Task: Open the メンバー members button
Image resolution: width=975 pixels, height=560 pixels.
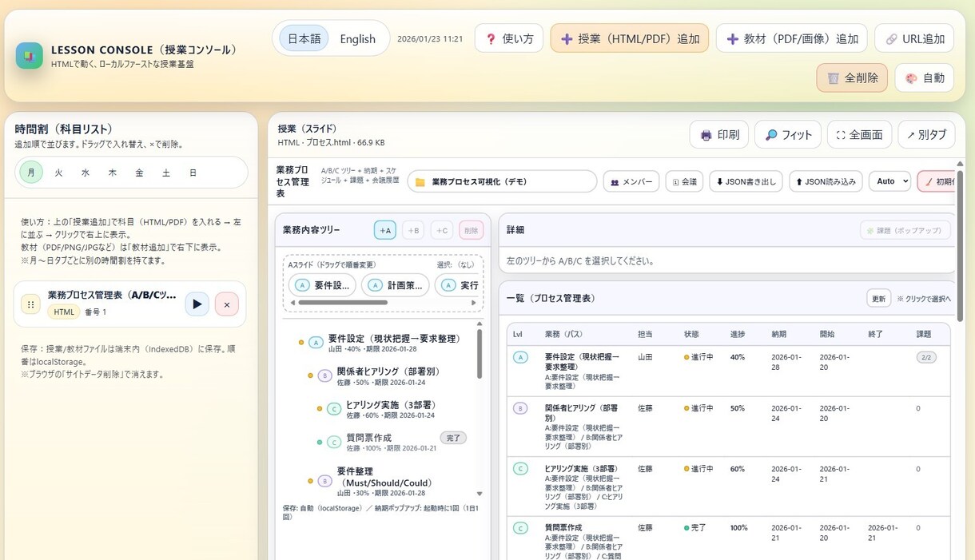Action: (631, 181)
